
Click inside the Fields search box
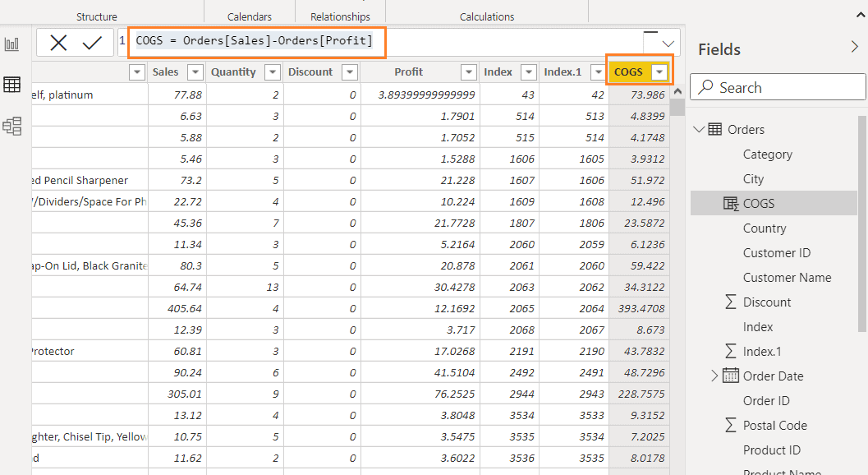(x=776, y=86)
